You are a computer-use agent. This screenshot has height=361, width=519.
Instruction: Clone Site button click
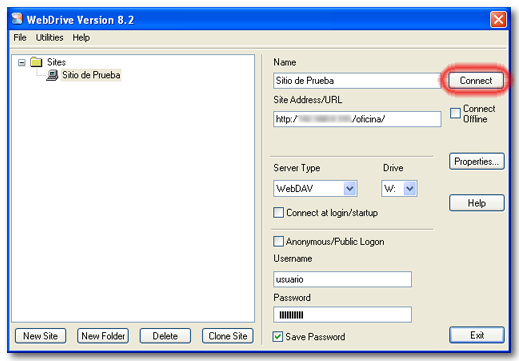[x=228, y=336]
